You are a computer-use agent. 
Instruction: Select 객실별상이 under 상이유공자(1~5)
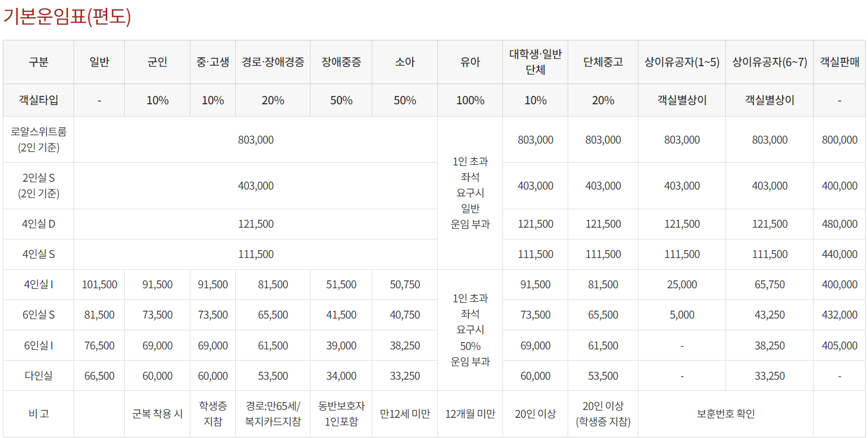682,100
